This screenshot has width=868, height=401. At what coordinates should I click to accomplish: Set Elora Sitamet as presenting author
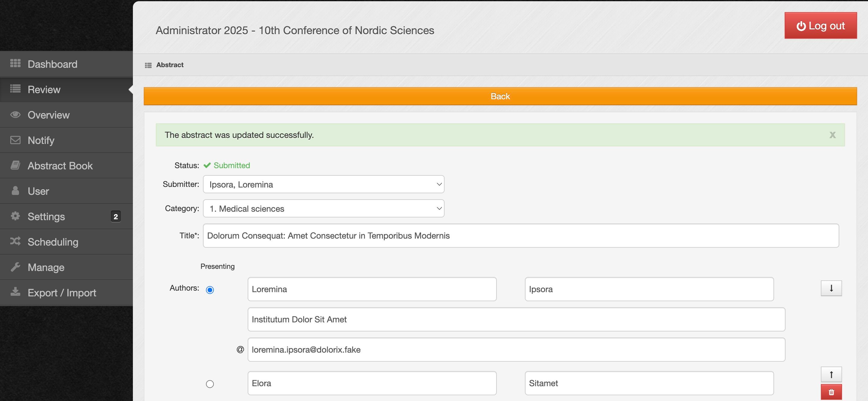tap(210, 384)
